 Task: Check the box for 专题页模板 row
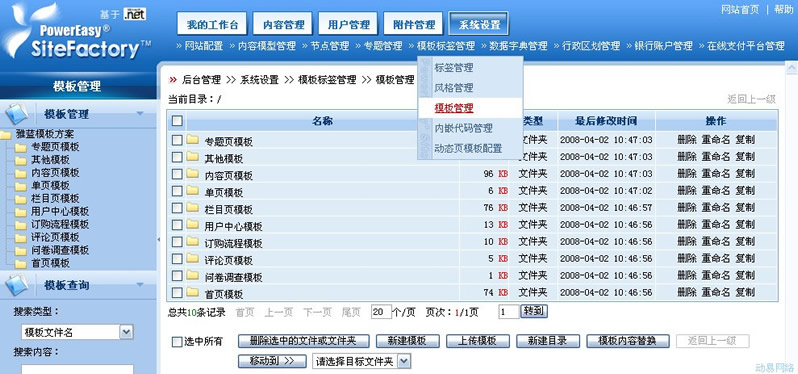[177, 140]
